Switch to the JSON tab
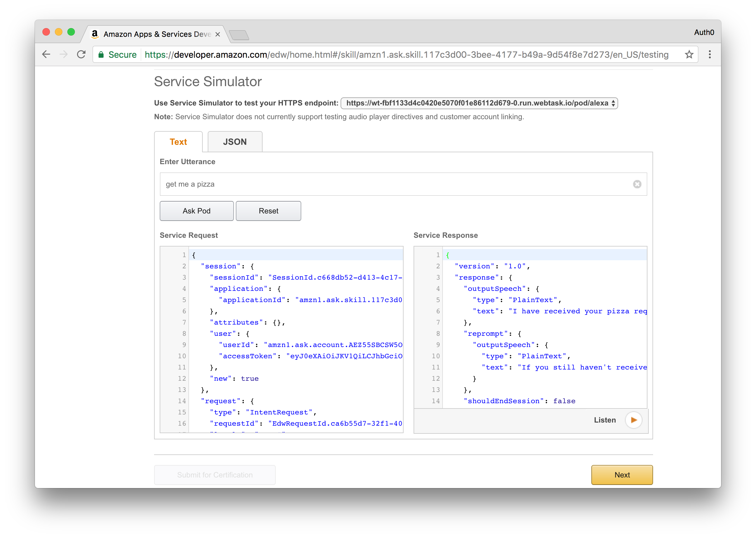This screenshot has height=538, width=756. tap(235, 142)
